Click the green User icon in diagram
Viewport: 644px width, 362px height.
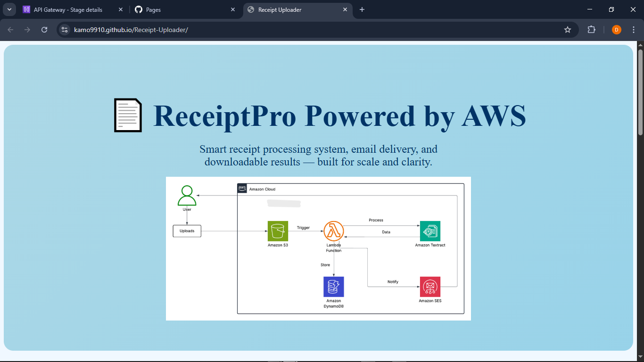(187, 196)
